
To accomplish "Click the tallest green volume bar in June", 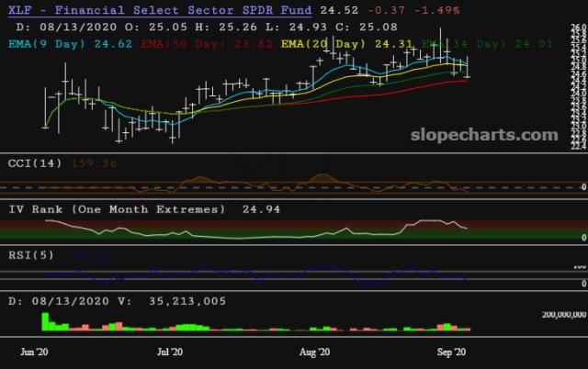I will click(x=45, y=322).
